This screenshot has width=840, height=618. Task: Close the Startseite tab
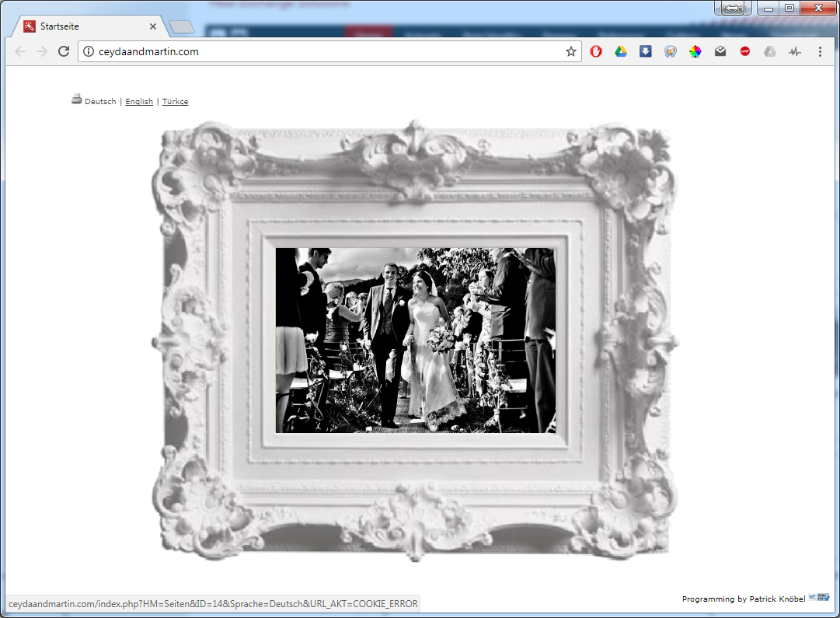[x=153, y=26]
